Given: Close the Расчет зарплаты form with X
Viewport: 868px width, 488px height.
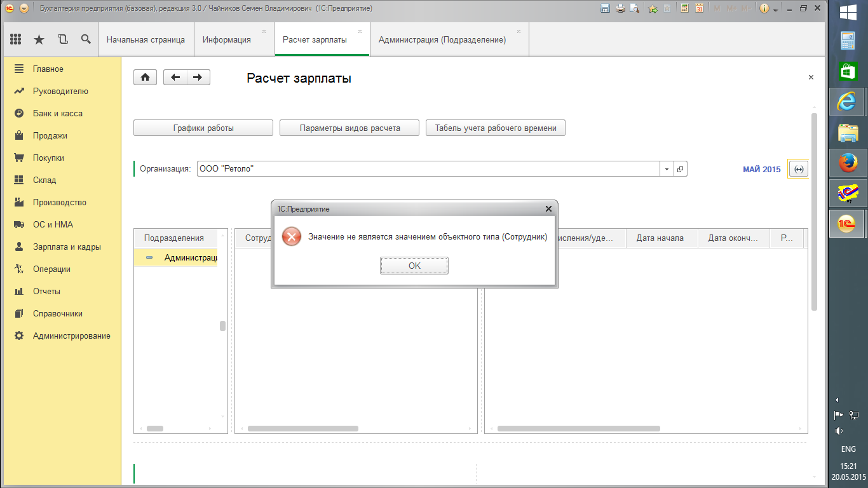Looking at the screenshot, I should (811, 77).
